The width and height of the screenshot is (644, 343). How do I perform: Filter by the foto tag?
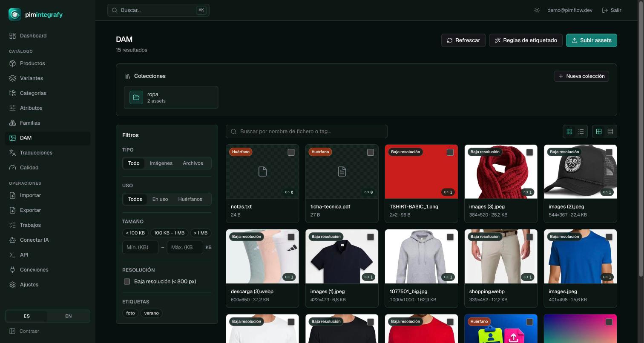pos(130,313)
